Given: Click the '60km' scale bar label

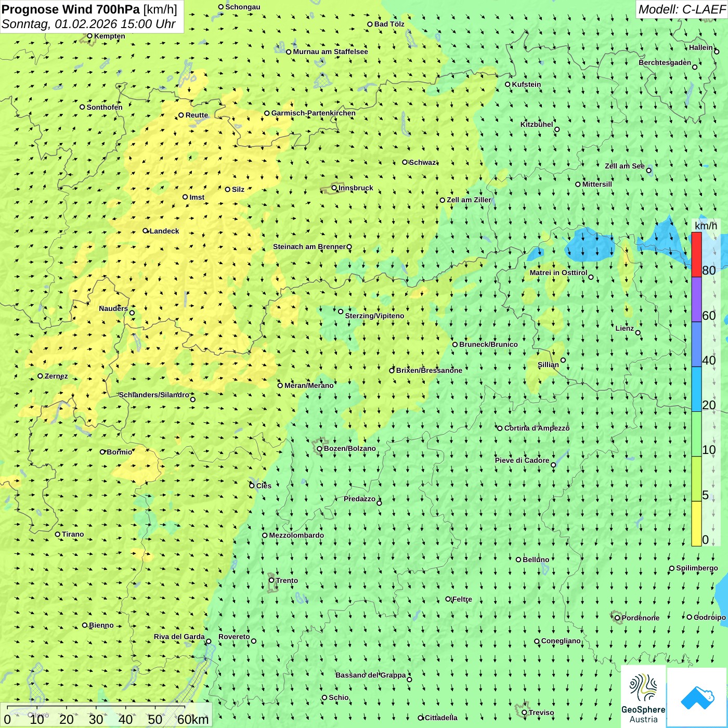Looking at the screenshot, I should [x=193, y=719].
